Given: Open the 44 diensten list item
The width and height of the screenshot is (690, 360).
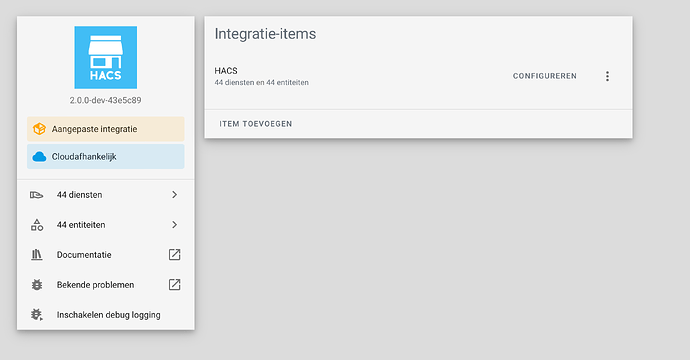Looking at the screenshot, I should click(106, 195).
